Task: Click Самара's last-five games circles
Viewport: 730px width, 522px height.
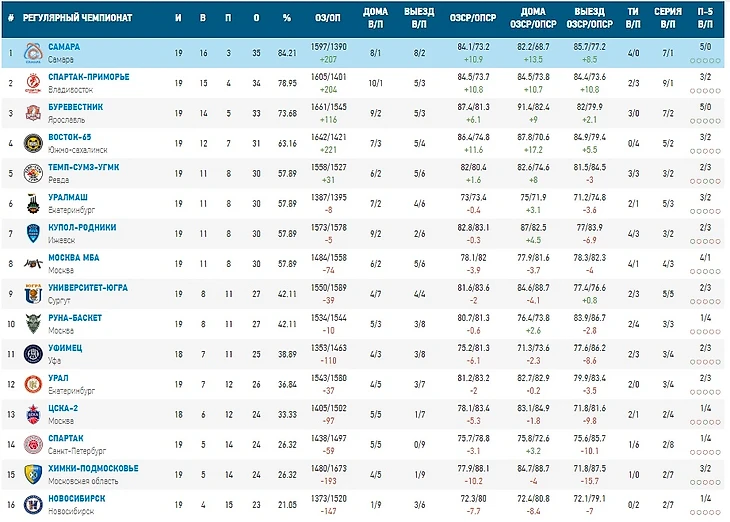Action: 704,59
